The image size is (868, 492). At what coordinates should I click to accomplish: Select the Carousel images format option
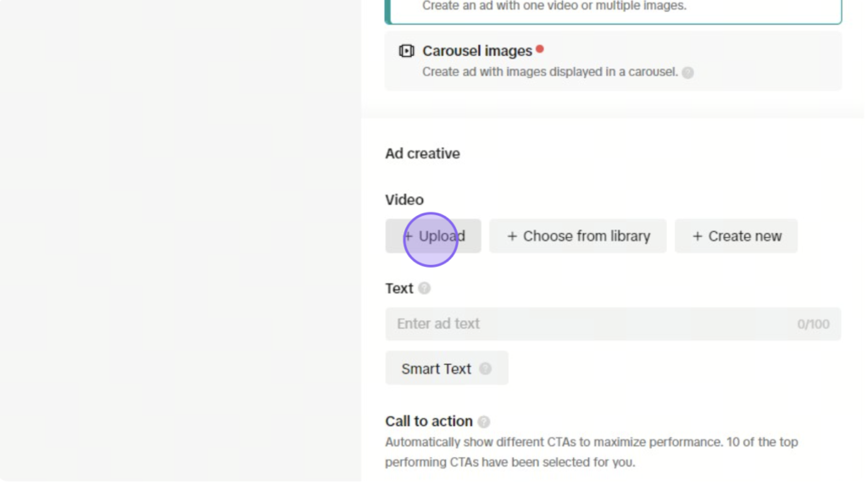[x=613, y=61]
